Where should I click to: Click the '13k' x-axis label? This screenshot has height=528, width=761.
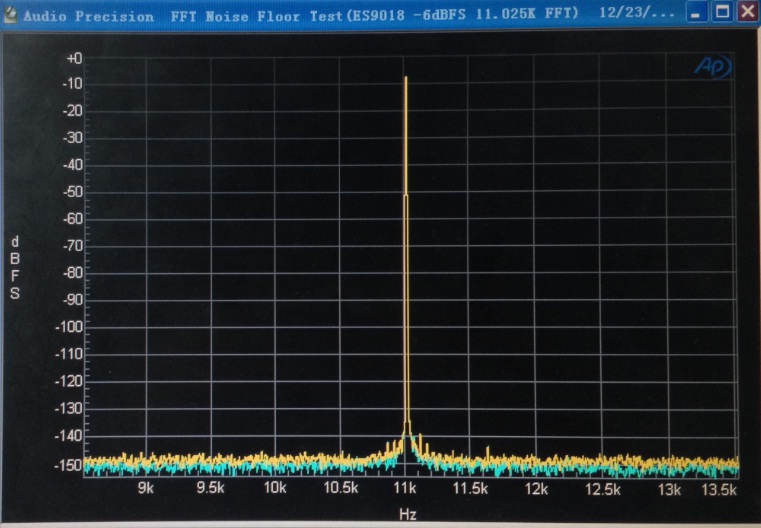click(x=670, y=490)
